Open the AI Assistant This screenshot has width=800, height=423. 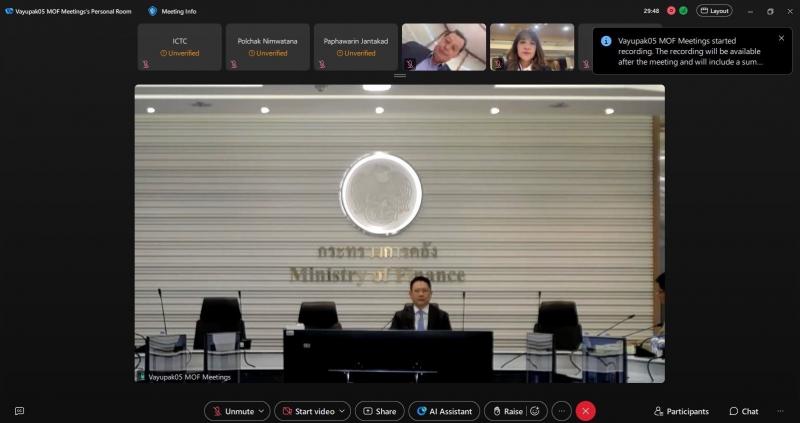444,411
